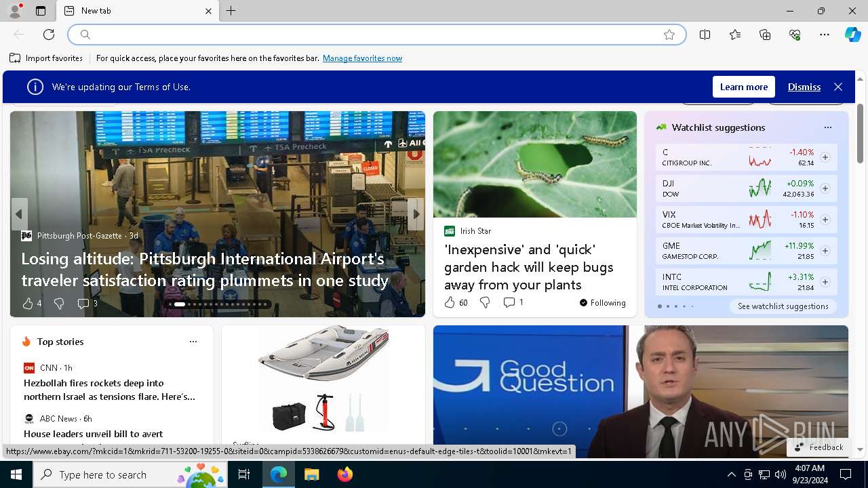The height and width of the screenshot is (488, 868).
Task: Add Intel Corporation to watchlist
Action: tap(825, 282)
